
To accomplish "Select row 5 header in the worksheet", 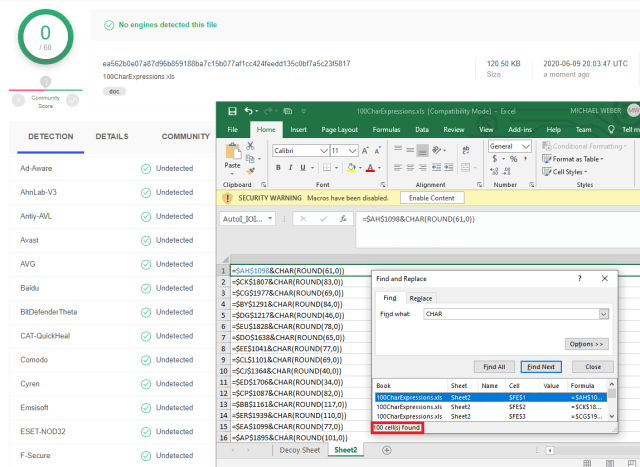I will coord(223,315).
